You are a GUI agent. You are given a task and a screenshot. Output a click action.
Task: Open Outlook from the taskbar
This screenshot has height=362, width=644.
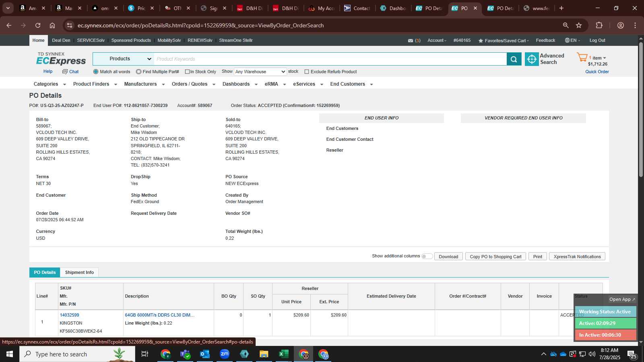(205, 354)
